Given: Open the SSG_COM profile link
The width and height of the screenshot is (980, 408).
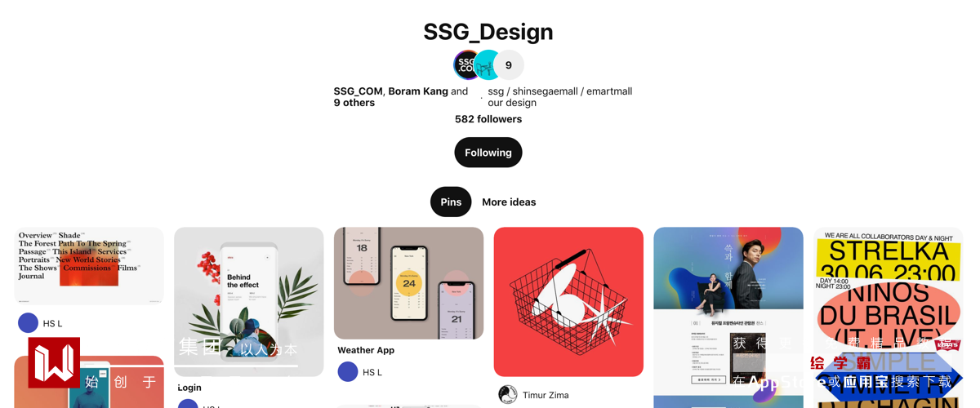Looking at the screenshot, I should 358,91.
